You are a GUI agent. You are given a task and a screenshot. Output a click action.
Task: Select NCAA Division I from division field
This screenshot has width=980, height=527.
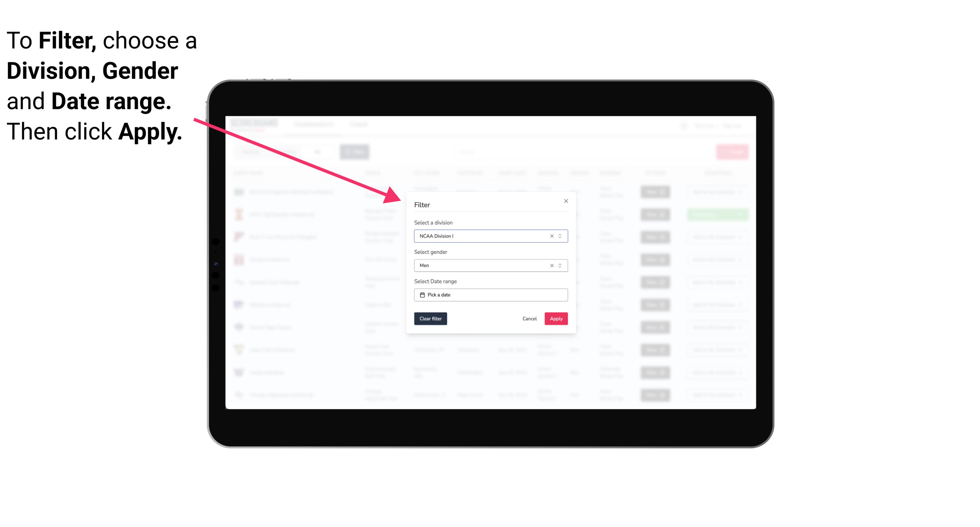coord(490,236)
